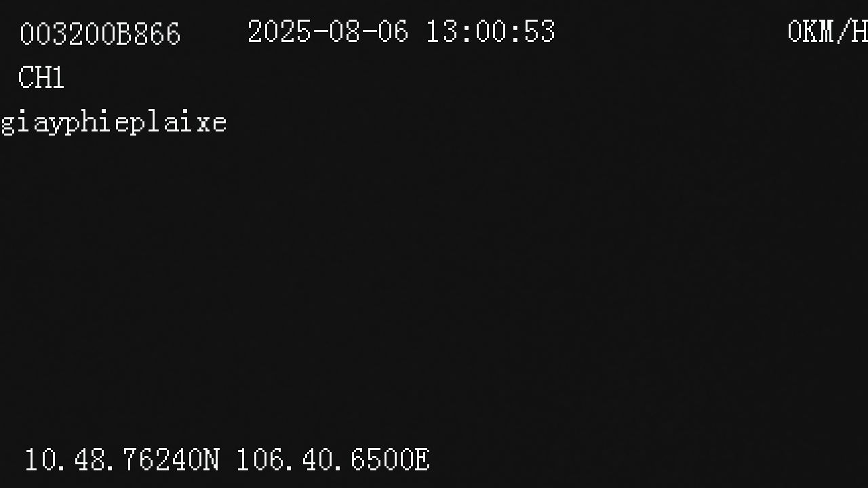The height and width of the screenshot is (488, 868).
Task: Click the word giay in overlay text
Action: (33, 123)
